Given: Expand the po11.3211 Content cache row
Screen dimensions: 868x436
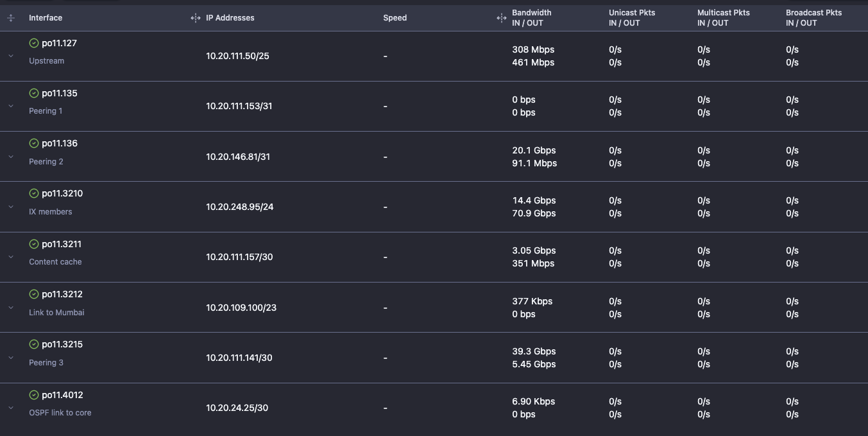Looking at the screenshot, I should (11, 257).
